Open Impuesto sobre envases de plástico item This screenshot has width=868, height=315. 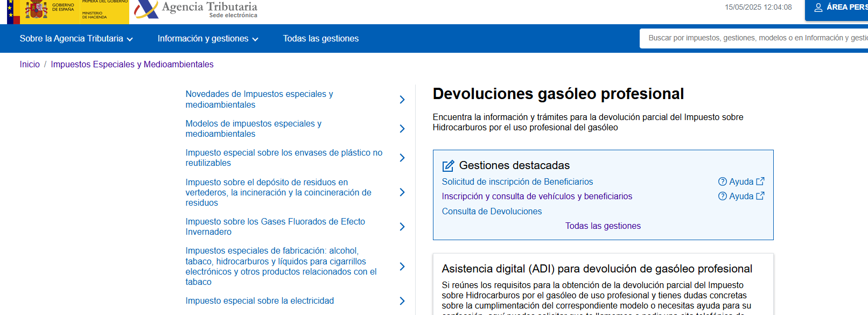(x=284, y=158)
